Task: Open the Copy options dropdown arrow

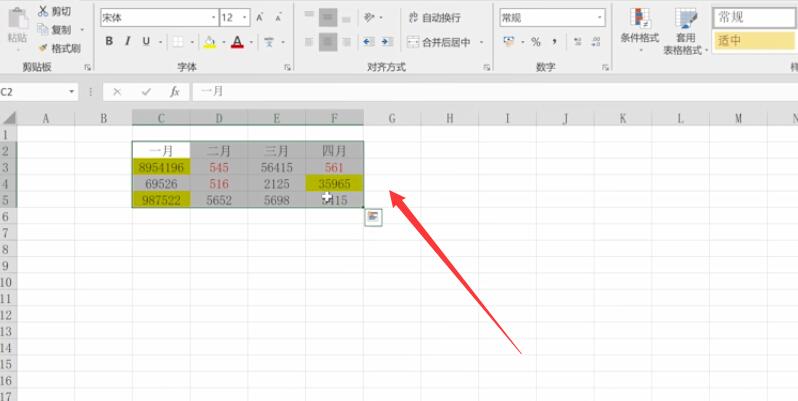Action: (x=82, y=30)
